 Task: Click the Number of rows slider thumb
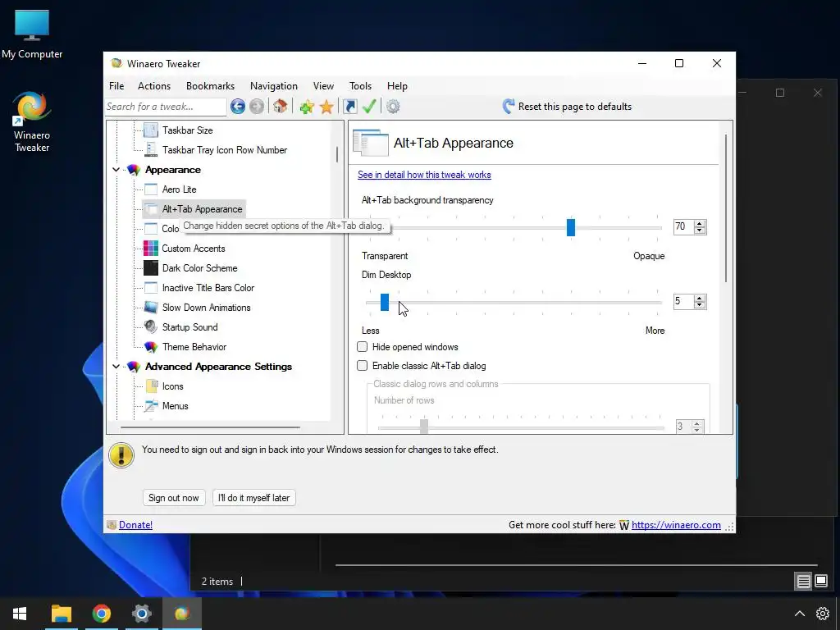tap(424, 427)
